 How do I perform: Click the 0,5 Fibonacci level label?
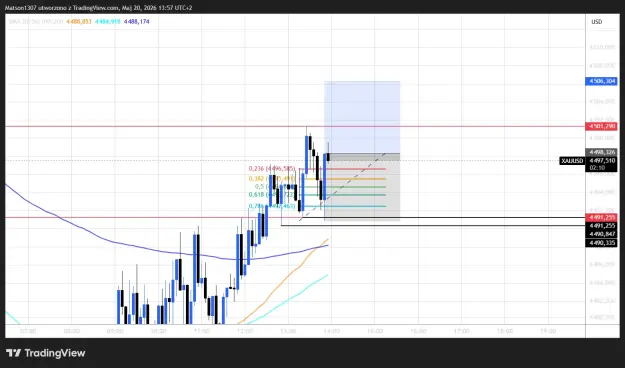click(x=275, y=187)
